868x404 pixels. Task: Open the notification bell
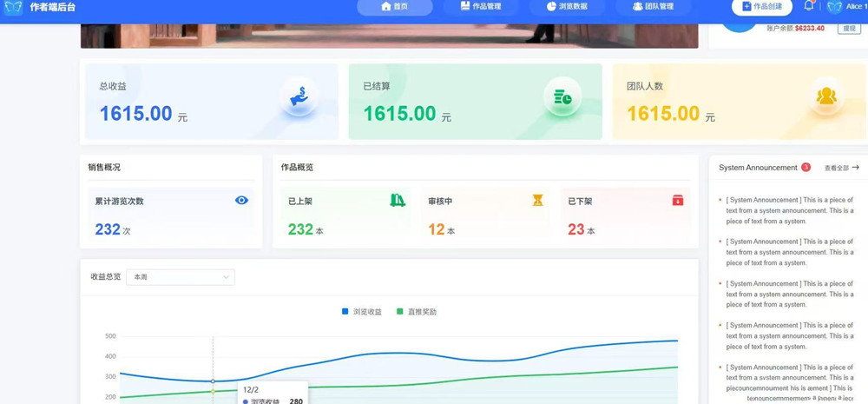809,6
